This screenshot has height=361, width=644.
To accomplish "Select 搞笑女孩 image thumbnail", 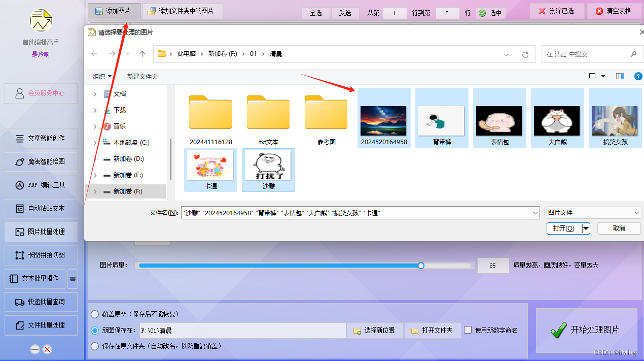I will point(615,118).
